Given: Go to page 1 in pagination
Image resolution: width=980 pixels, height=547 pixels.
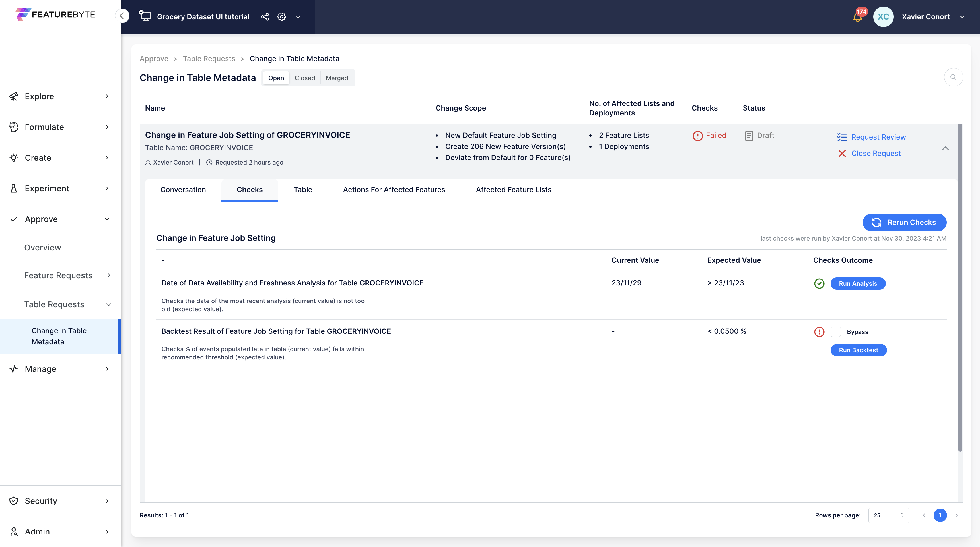Looking at the screenshot, I should pyautogui.click(x=940, y=515).
